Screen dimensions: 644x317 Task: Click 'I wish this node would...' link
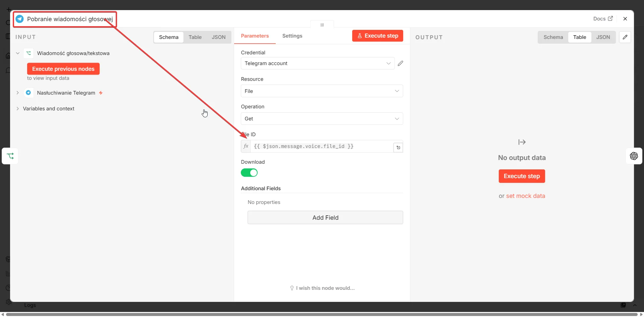coord(322,288)
